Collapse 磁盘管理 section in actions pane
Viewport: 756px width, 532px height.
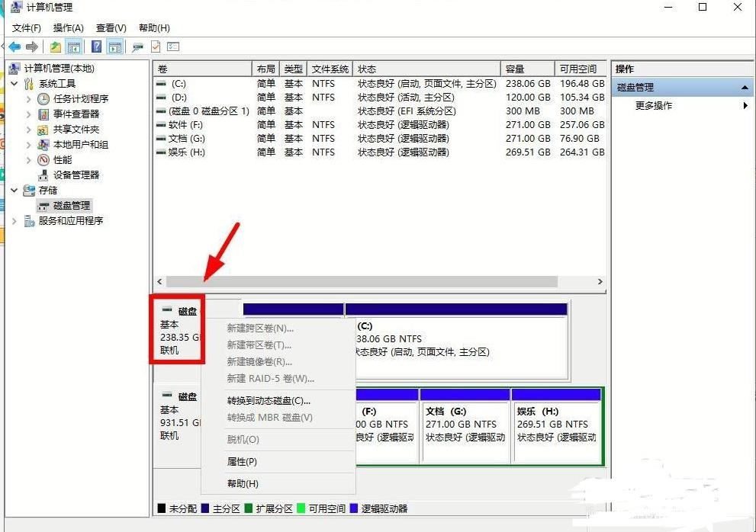click(745, 88)
